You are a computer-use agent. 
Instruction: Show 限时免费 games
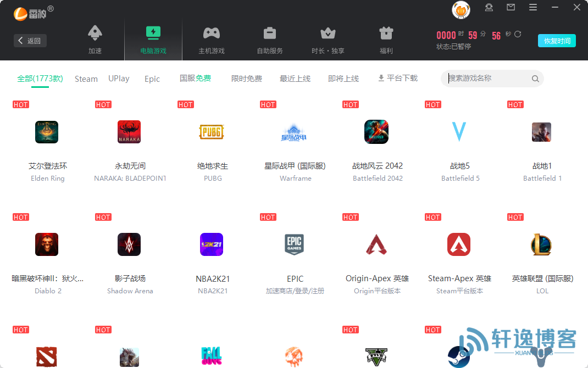247,79
